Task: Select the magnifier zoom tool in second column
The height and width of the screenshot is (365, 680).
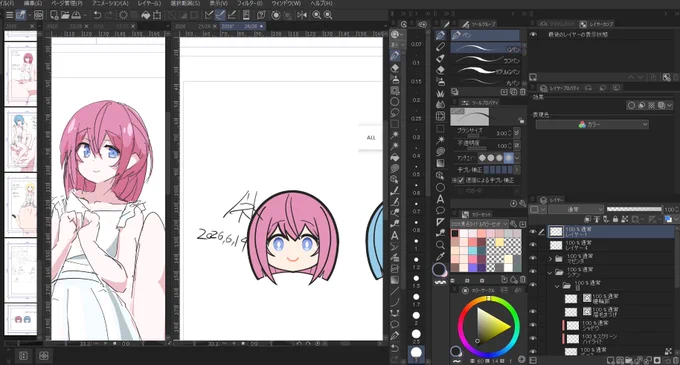Action: (x=441, y=245)
